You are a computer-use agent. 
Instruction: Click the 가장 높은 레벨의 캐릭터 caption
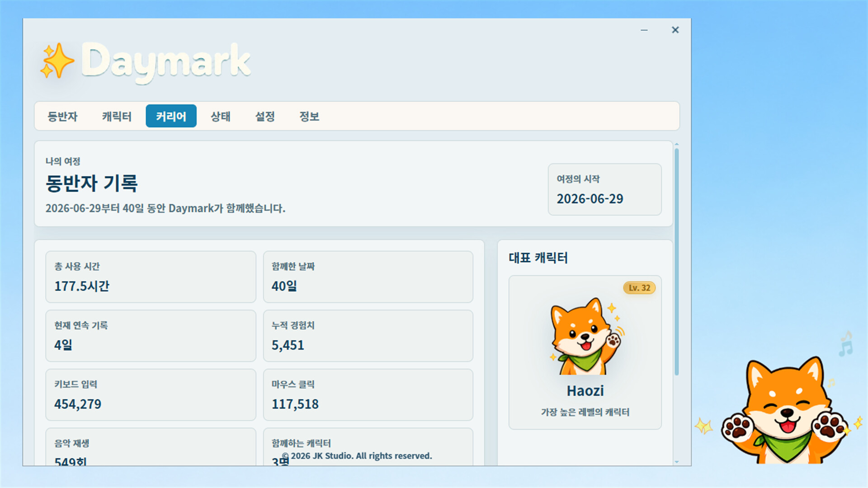click(x=585, y=412)
